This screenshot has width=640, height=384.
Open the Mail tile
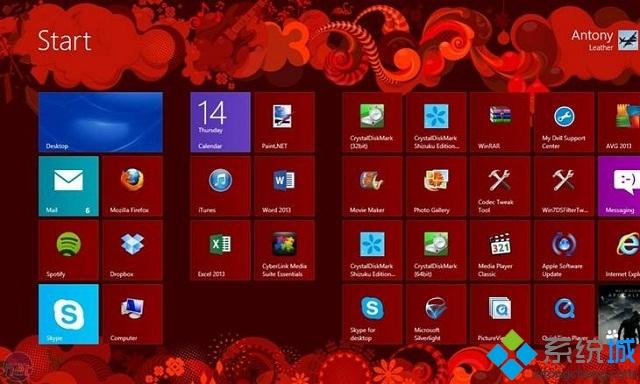coord(69,186)
